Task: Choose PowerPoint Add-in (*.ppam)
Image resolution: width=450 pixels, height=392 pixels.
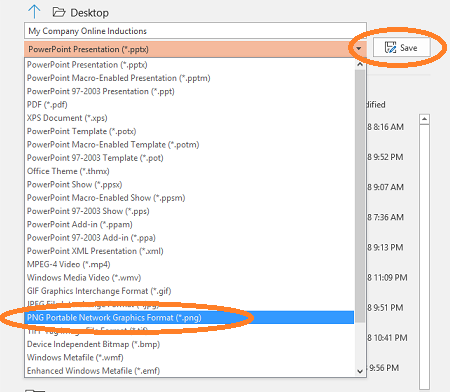Action: [x=190, y=224]
